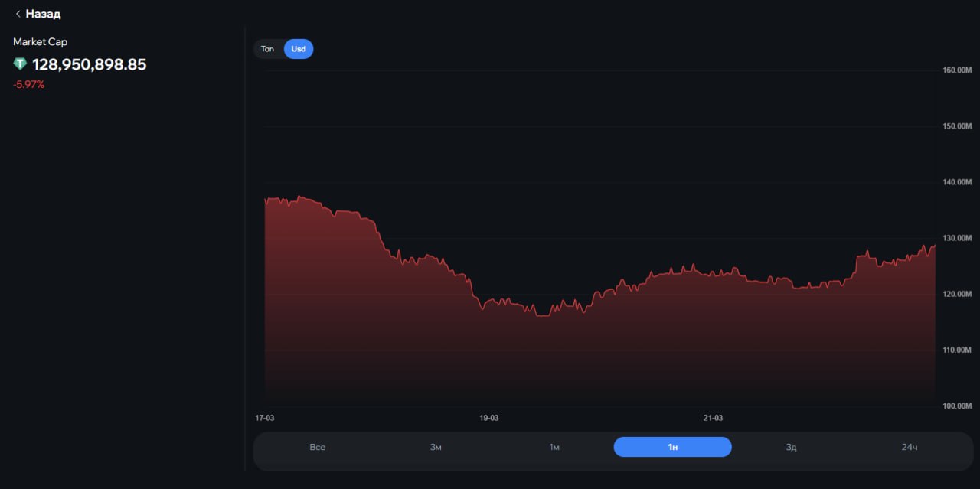Switch chart currency to Ton
This screenshot has height=489, width=980.
(267, 49)
